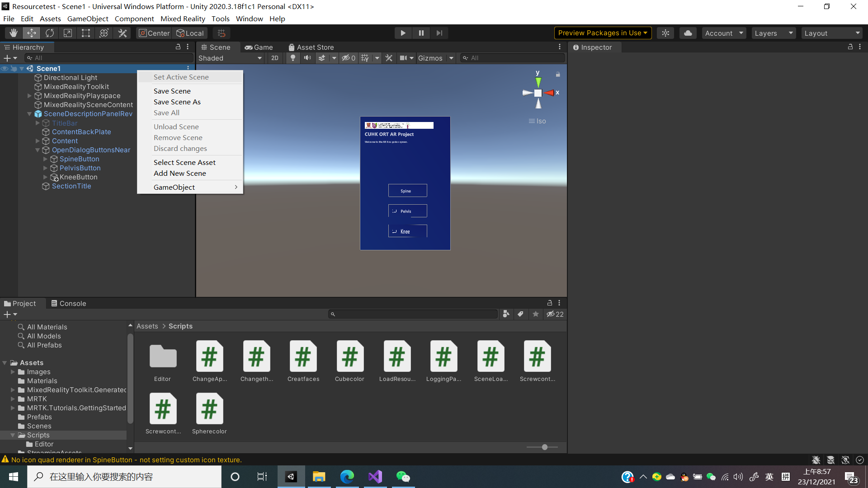868x488 pixels.
Task: Open the Gizmos dropdown arrow
Action: [451, 58]
